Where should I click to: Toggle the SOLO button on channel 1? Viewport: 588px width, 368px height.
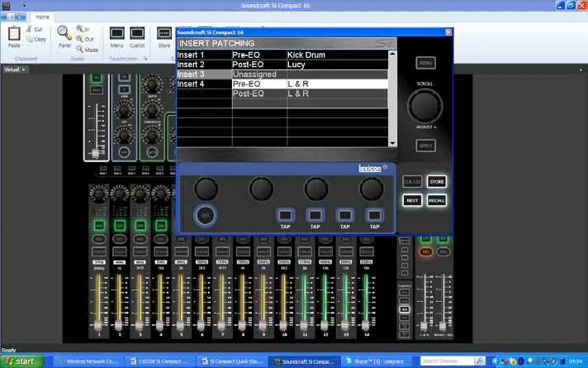99,251
